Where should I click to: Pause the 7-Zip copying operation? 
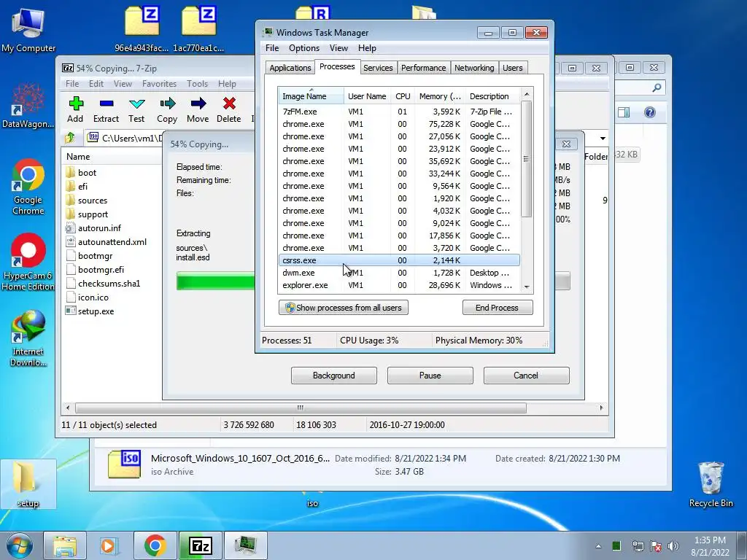(x=430, y=376)
